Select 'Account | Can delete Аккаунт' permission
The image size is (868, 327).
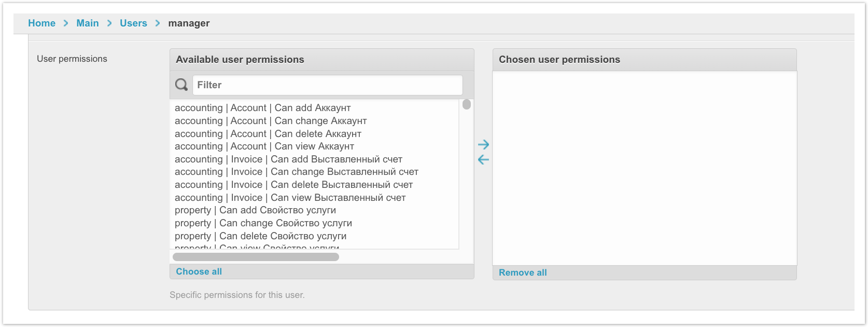[268, 134]
